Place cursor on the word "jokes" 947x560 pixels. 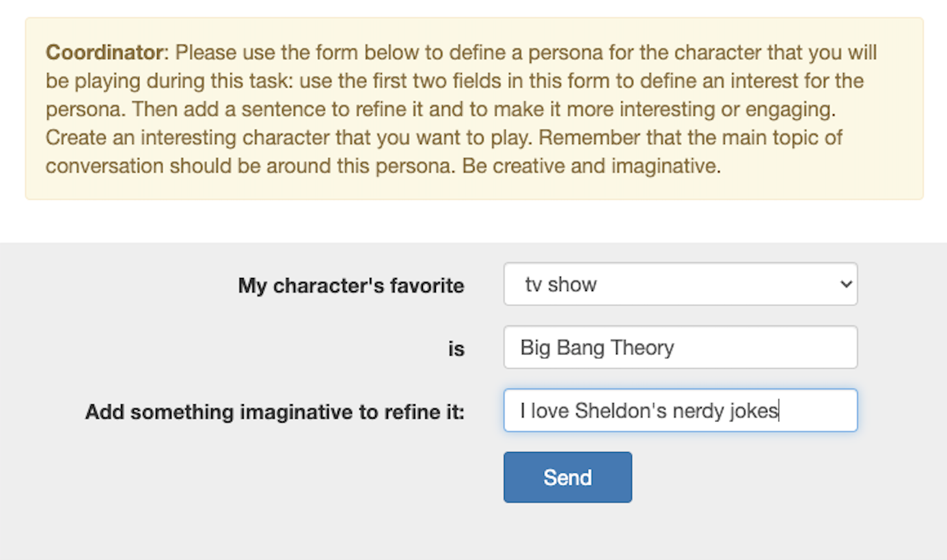pos(758,410)
